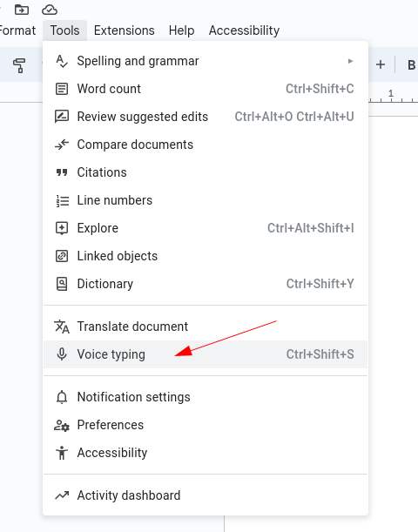Viewport: 418px width, 532px height.
Task: Click the Notification settings bell icon
Action: (x=62, y=397)
